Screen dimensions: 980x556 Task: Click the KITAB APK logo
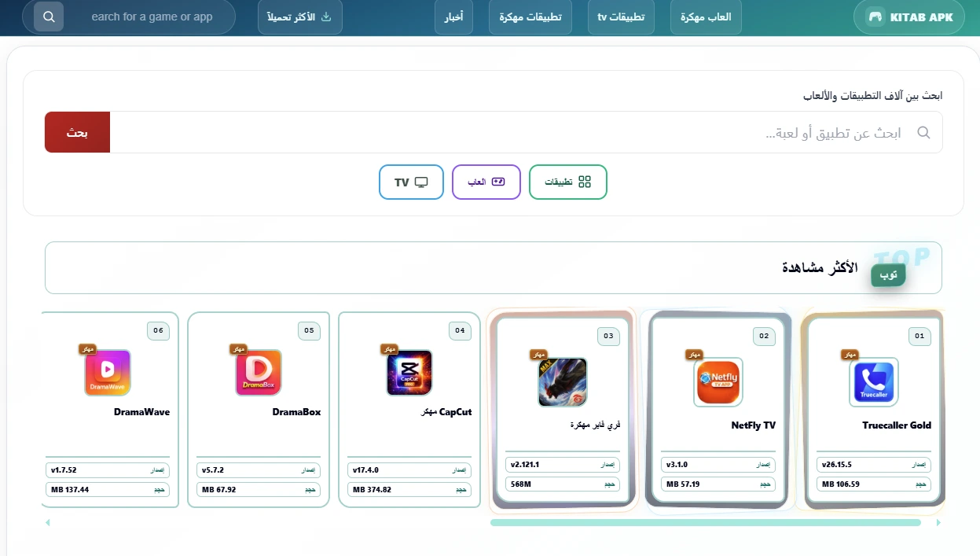[x=909, y=17]
